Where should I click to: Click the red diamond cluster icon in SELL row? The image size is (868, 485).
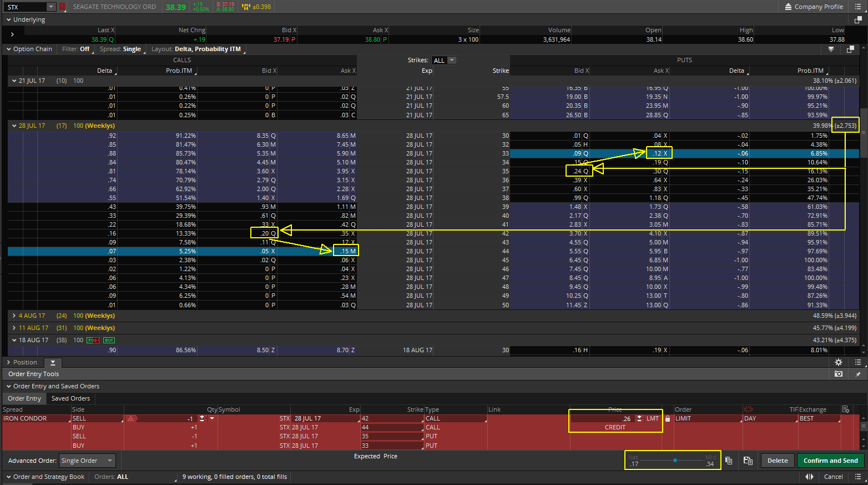click(x=131, y=418)
